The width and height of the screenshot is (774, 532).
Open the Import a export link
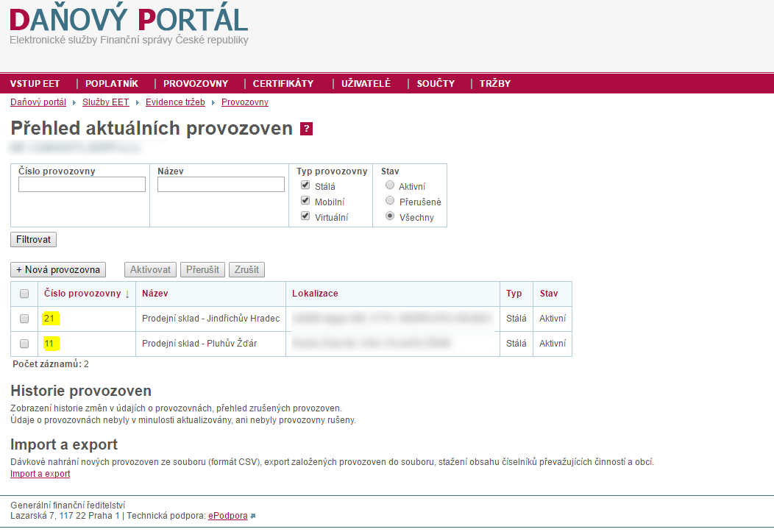(40, 474)
